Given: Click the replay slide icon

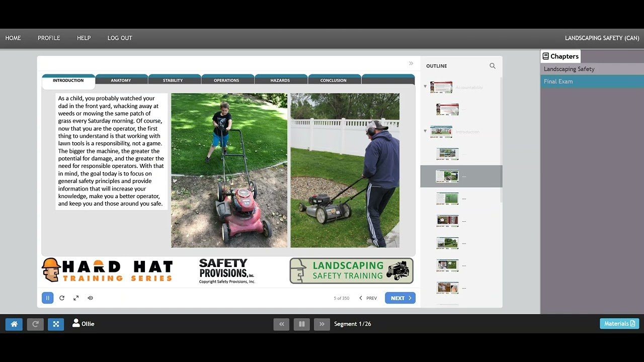Looking at the screenshot, I should [62, 298].
